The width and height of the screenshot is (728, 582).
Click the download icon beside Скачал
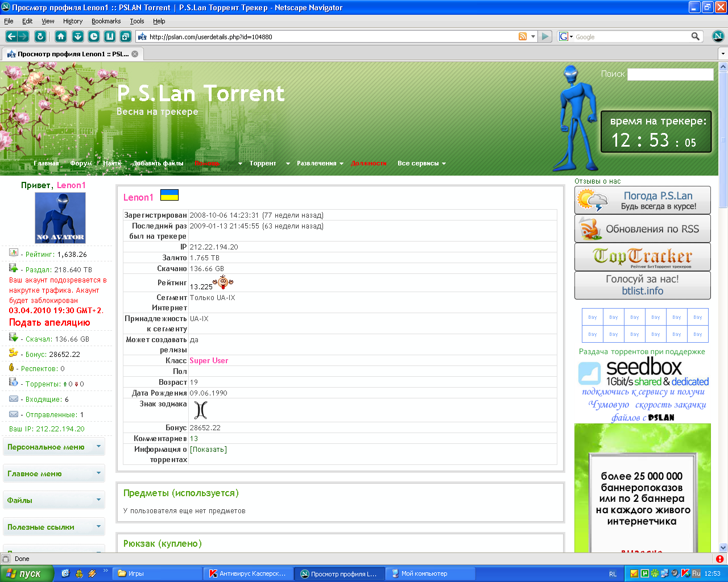[14, 337]
